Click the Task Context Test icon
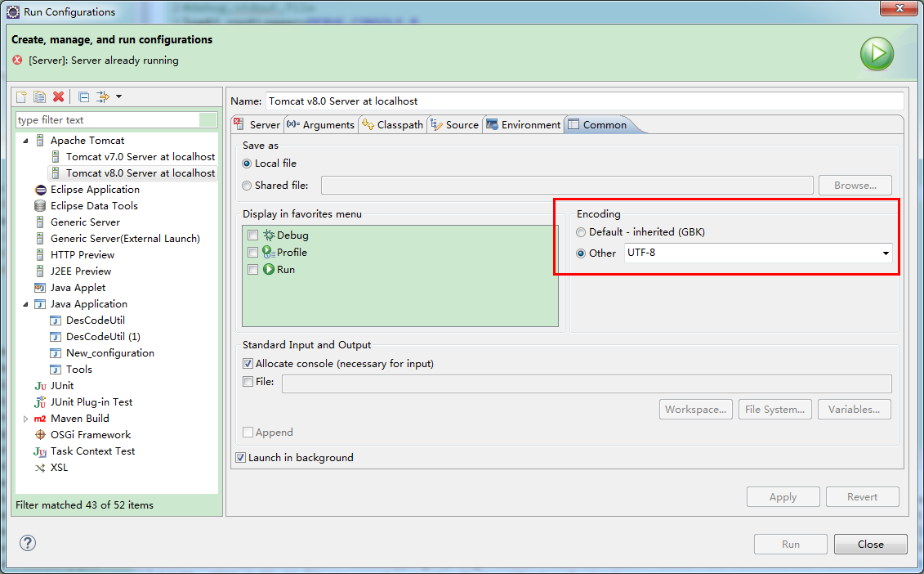The height and width of the screenshot is (574, 924). click(x=40, y=451)
